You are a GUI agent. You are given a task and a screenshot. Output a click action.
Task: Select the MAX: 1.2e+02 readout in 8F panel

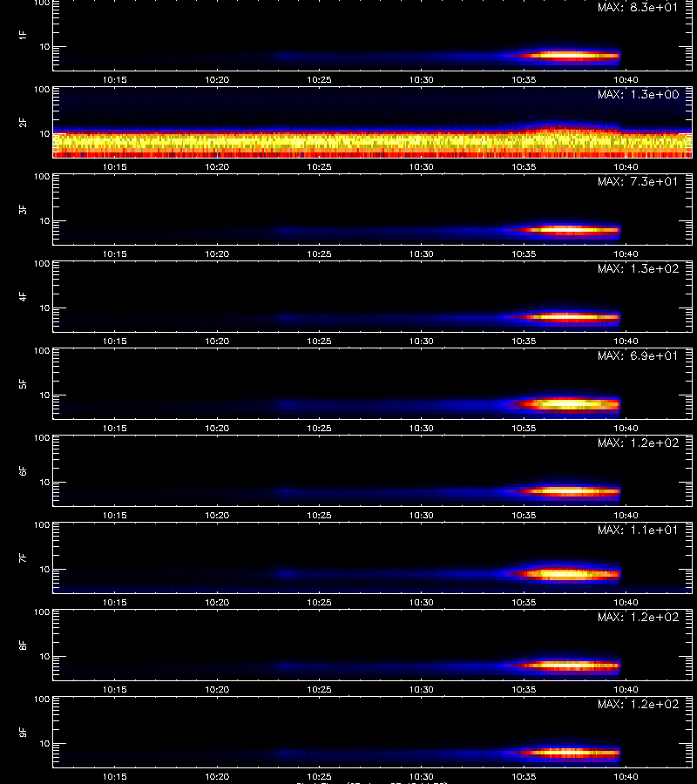[638, 617]
